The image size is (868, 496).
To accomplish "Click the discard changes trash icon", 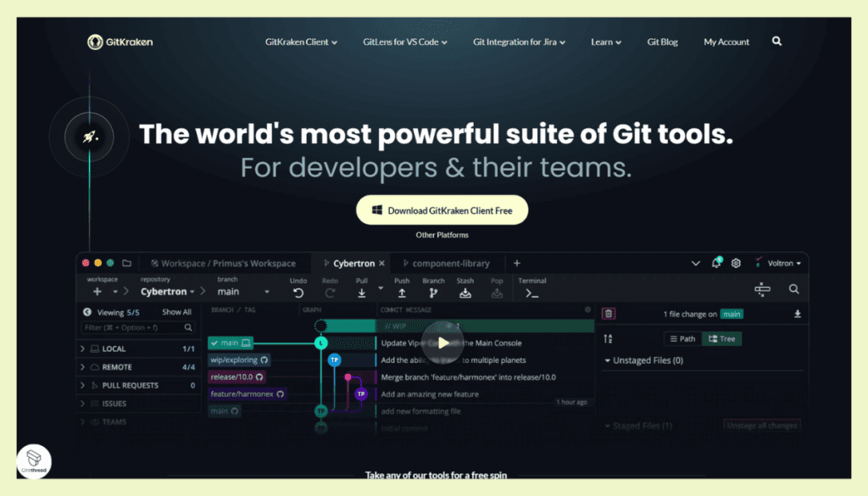I will click(x=609, y=314).
